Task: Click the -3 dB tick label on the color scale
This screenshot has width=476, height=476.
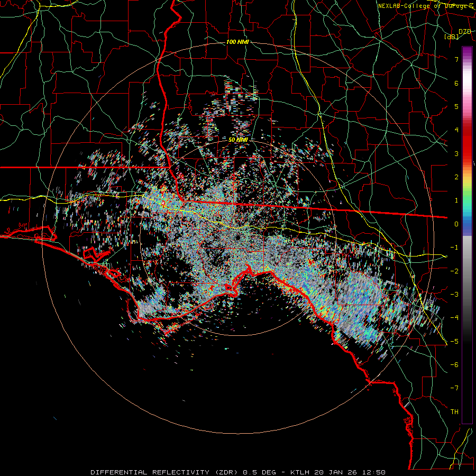Action: pyautogui.click(x=454, y=295)
